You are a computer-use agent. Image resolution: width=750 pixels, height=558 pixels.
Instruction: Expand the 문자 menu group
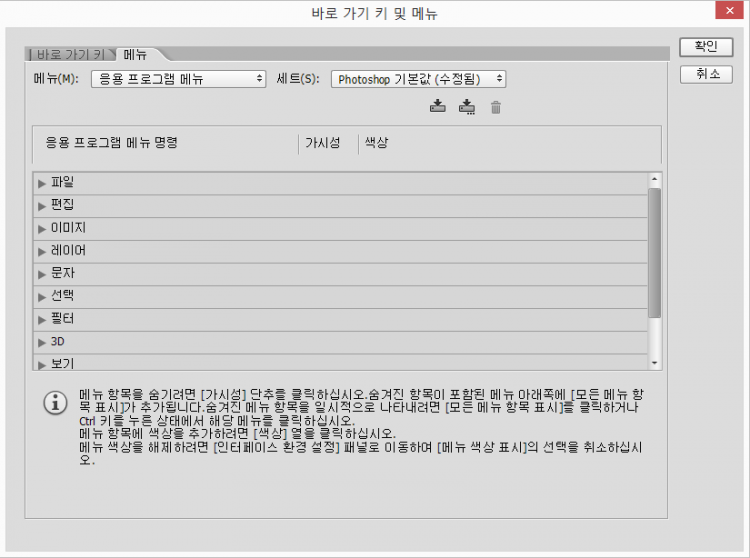[42, 273]
